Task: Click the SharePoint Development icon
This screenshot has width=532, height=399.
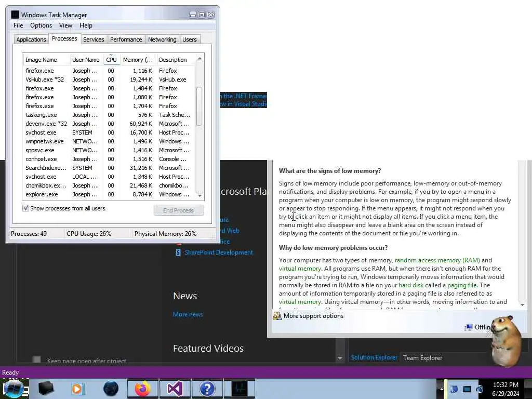Action: click(178, 252)
